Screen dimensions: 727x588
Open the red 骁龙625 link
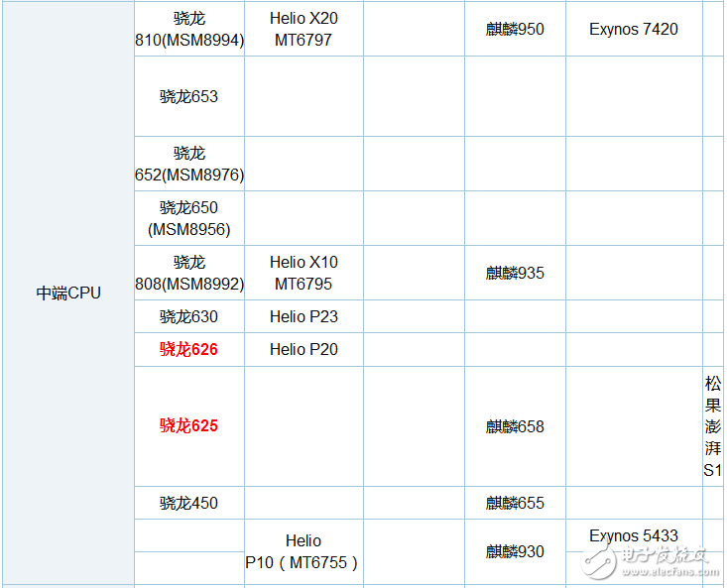[188, 425]
